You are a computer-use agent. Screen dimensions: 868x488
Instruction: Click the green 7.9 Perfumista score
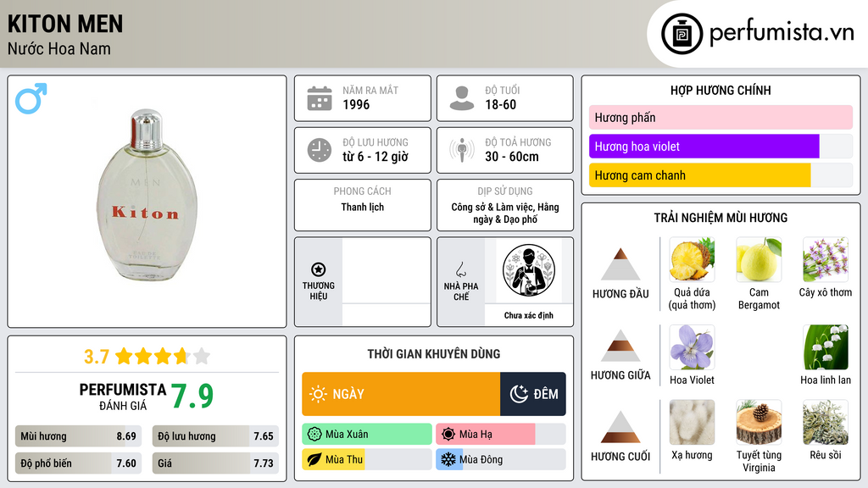192,396
